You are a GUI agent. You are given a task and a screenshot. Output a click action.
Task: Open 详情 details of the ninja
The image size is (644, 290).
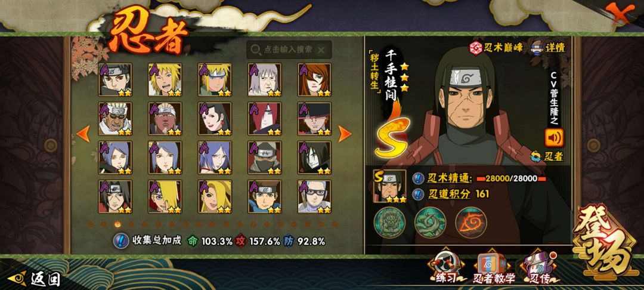[x=549, y=47]
